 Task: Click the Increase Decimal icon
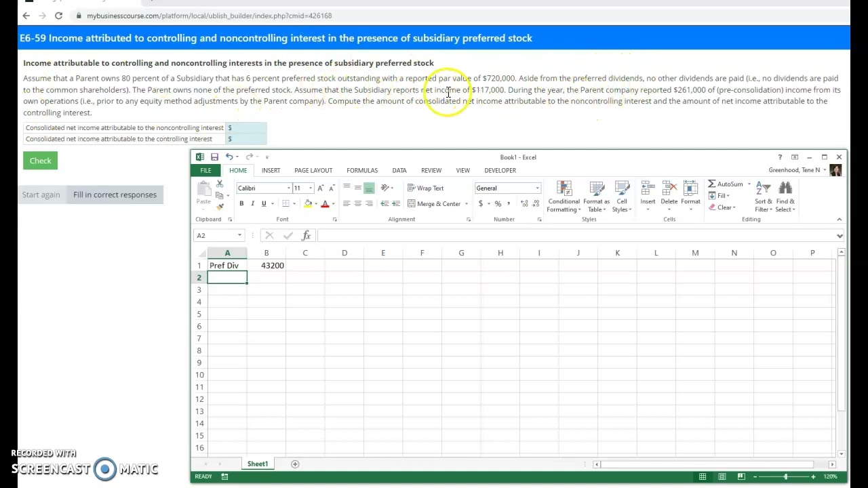pos(524,203)
